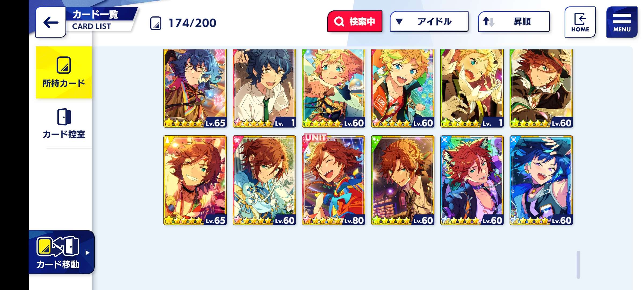The width and height of the screenshot is (644, 290).
Task: Choose the pink-haired character Lv.60 card
Action: click(x=333, y=88)
